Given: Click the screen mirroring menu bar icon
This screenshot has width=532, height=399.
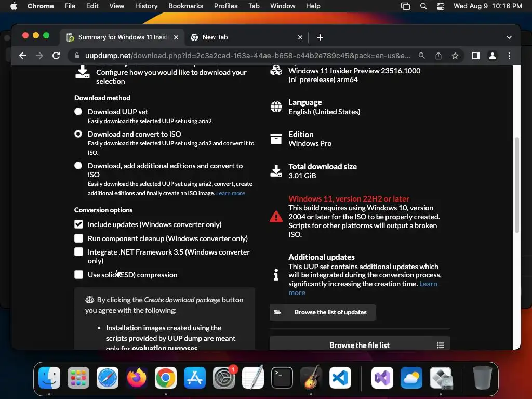Looking at the screenshot, I should tap(405, 6).
